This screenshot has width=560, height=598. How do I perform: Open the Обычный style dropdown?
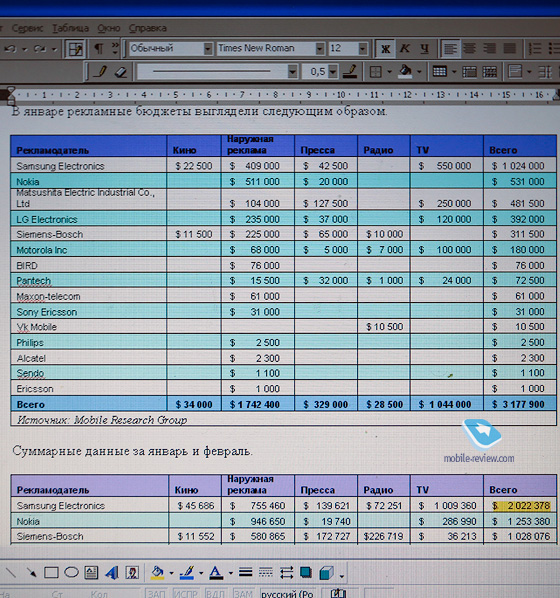[x=208, y=49]
